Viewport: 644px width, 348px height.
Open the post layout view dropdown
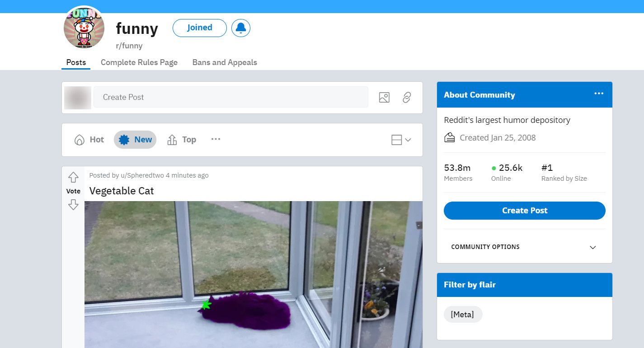pos(401,140)
